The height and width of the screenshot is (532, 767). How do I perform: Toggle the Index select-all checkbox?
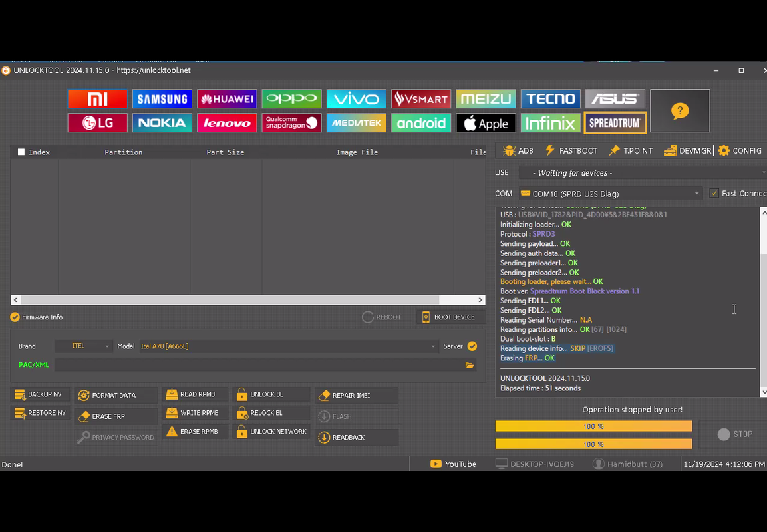pos(21,152)
